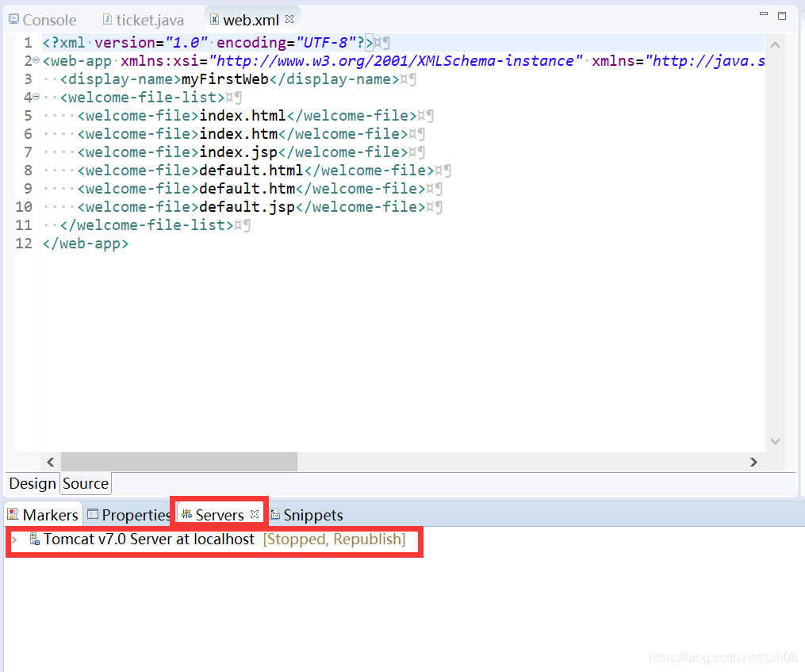This screenshot has width=805, height=672.
Task: Click index.html on line 5
Action: coord(243,116)
